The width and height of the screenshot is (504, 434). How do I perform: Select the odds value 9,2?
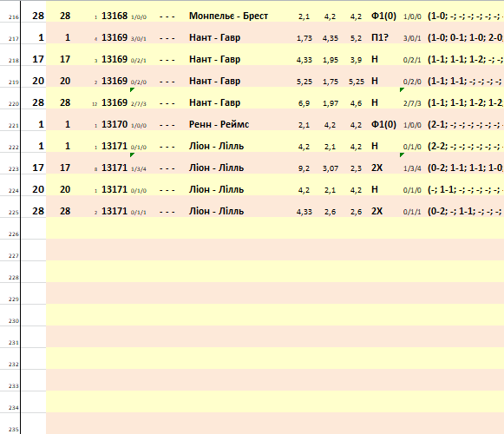tap(304, 168)
